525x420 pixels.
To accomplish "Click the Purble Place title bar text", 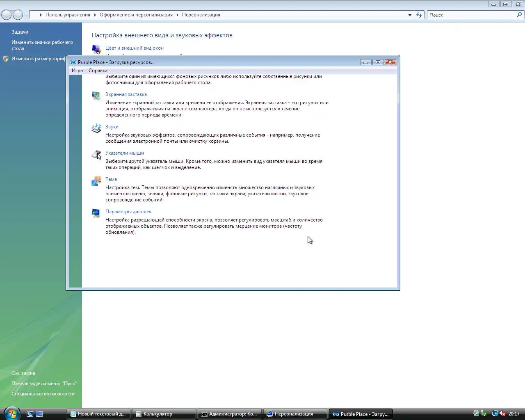I will click(x=116, y=62).
